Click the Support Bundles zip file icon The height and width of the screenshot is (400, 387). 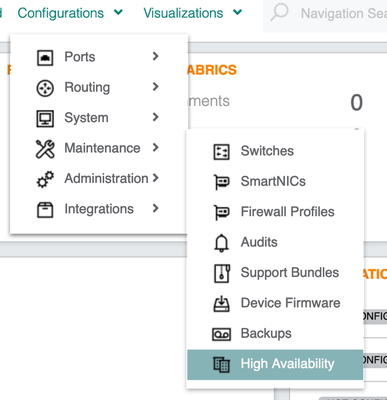(x=221, y=273)
